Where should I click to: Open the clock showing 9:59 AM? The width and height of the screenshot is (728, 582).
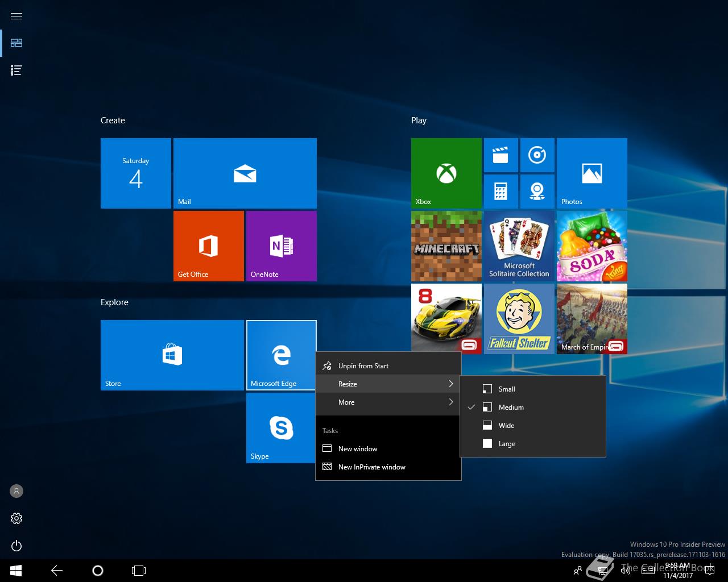[677, 571]
